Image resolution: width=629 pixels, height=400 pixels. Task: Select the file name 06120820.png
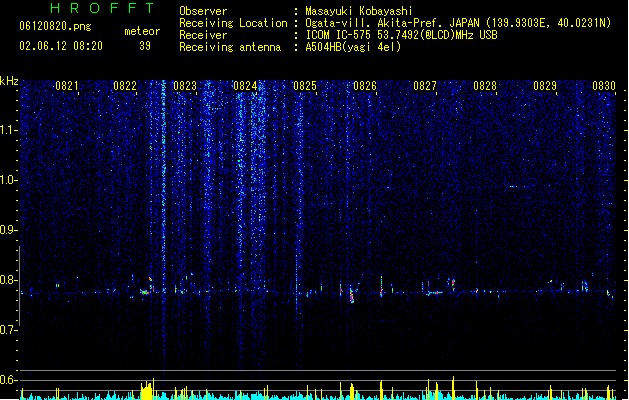point(55,26)
